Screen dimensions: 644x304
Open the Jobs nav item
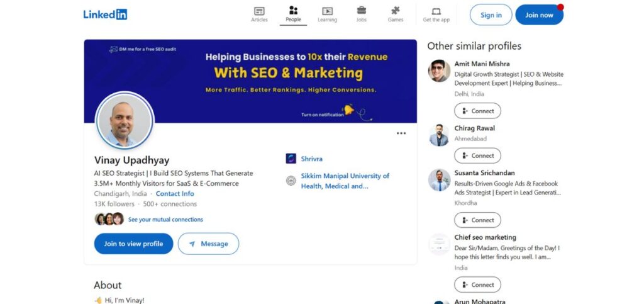(362, 14)
